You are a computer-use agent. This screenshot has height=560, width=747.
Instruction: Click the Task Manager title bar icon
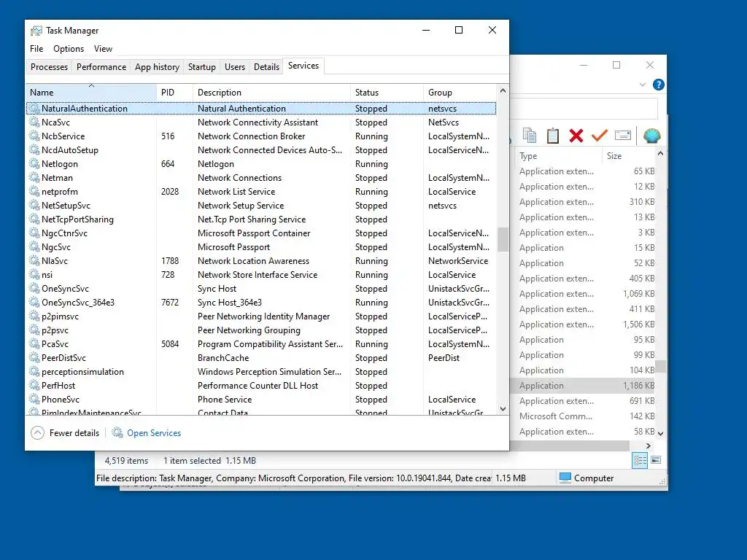tap(36, 31)
